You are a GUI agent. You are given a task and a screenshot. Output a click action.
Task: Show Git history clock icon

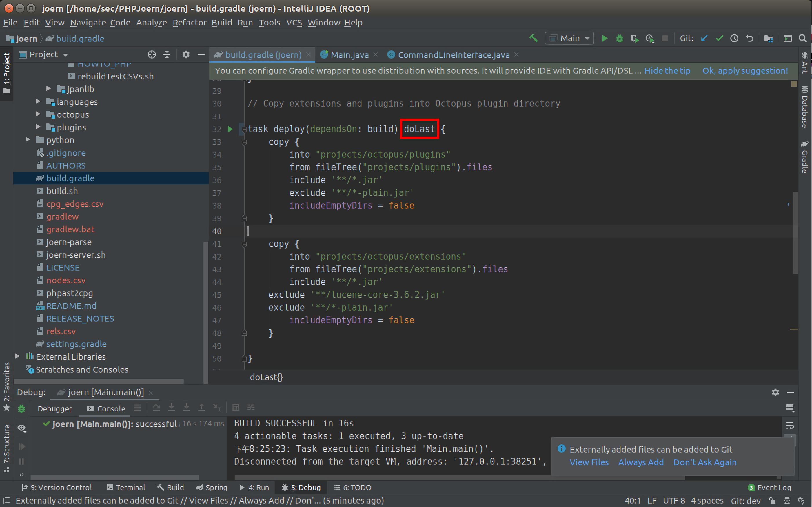point(734,38)
